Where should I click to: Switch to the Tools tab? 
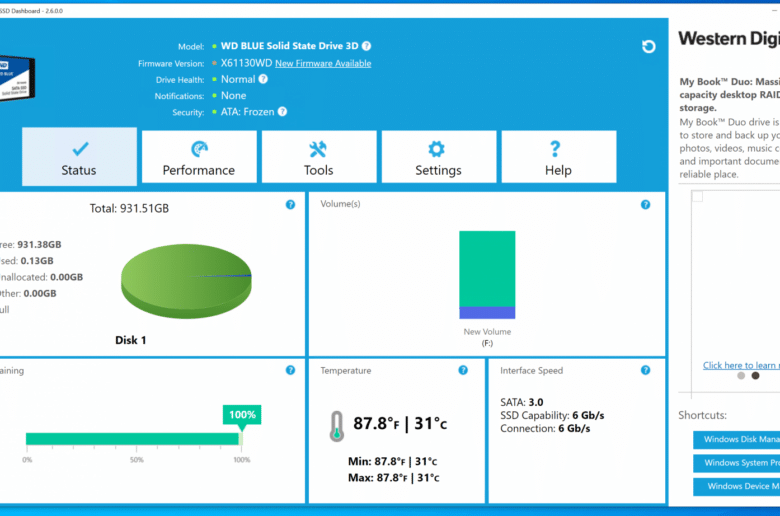pyautogui.click(x=319, y=157)
